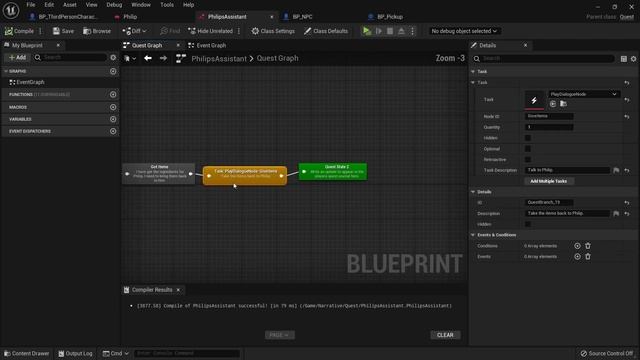The height and width of the screenshot is (360, 640).
Task: Open My Blueprint settings gear
Action: click(x=113, y=58)
